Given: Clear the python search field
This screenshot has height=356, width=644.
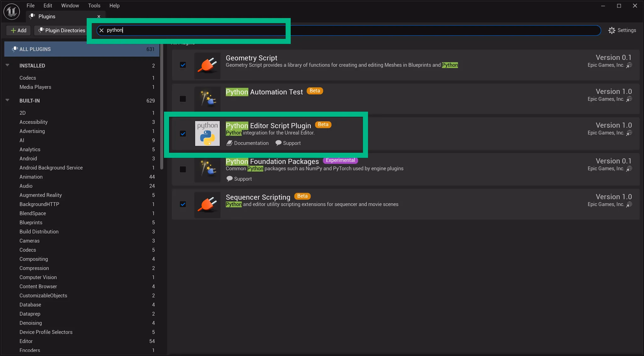Looking at the screenshot, I should [x=101, y=30].
